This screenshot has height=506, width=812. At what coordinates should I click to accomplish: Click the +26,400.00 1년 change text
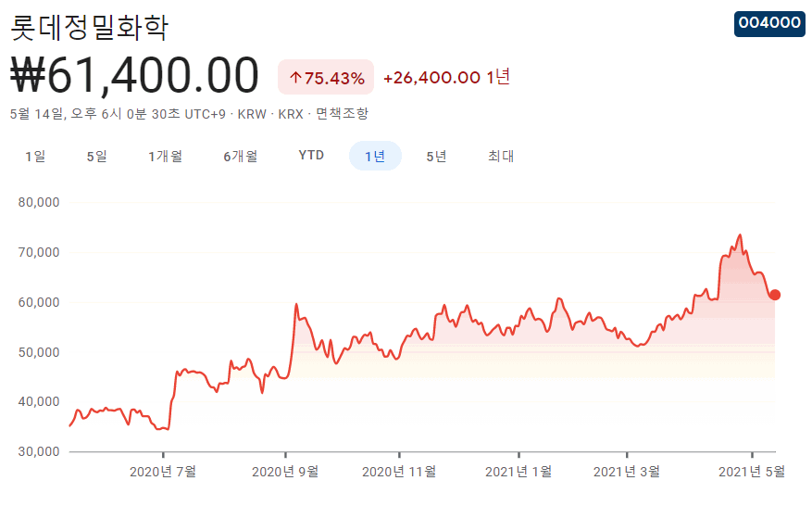point(446,77)
